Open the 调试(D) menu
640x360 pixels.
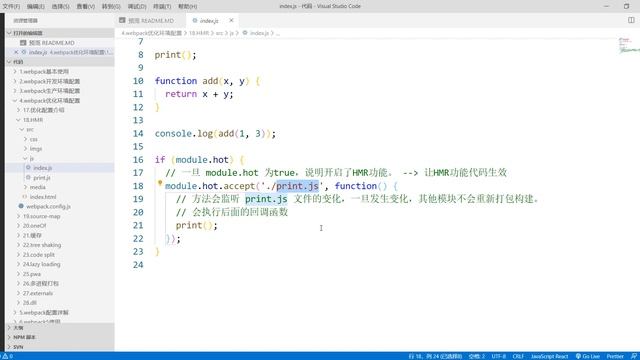[x=137, y=7]
